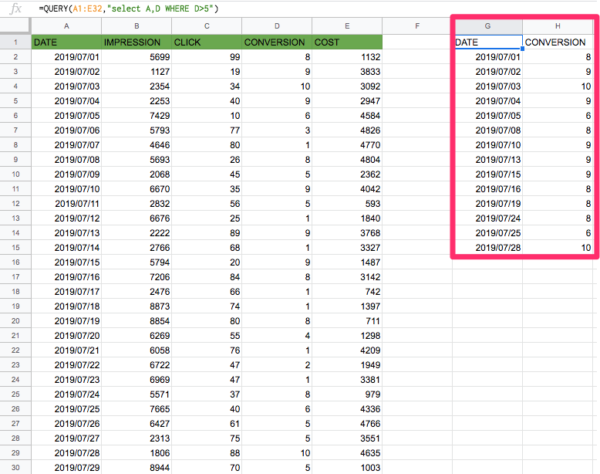This screenshot has height=474, width=600.
Task: Click the select-all corner box
Action: pos(15,26)
